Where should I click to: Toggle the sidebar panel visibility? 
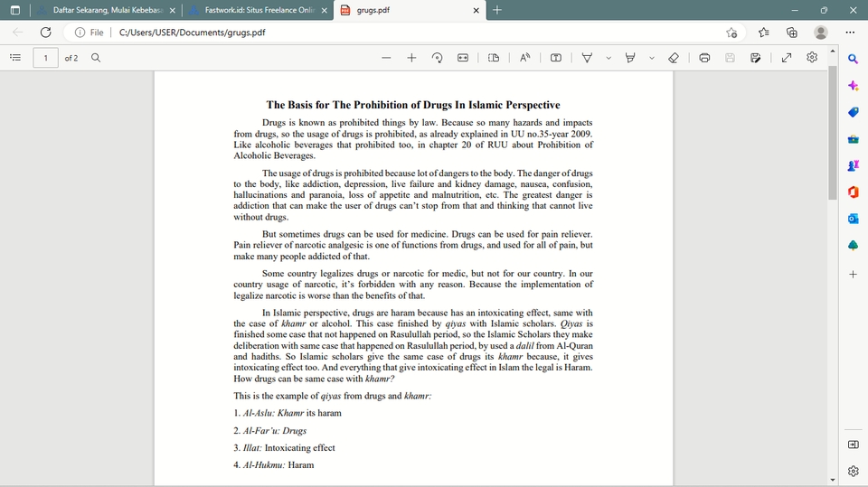(x=853, y=445)
